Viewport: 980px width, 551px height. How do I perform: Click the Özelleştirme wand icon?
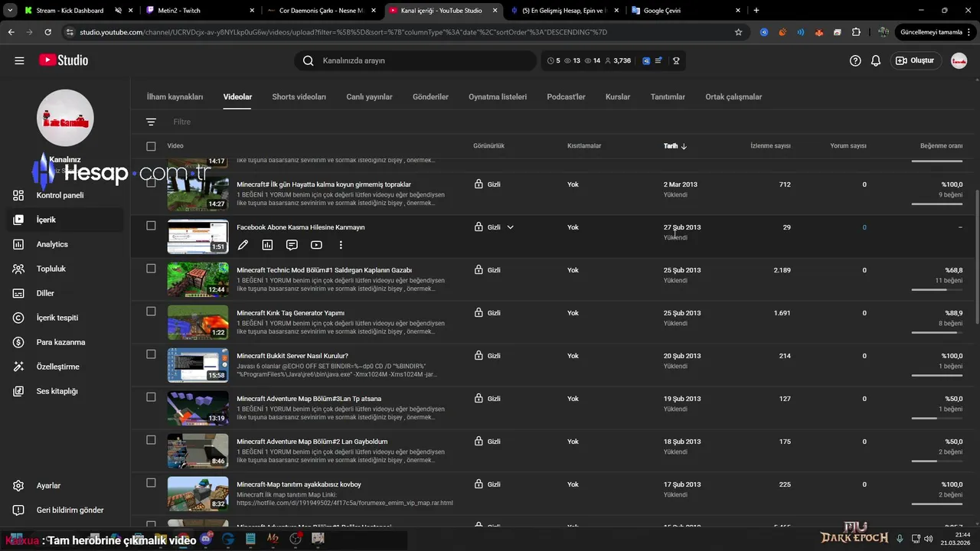click(18, 367)
